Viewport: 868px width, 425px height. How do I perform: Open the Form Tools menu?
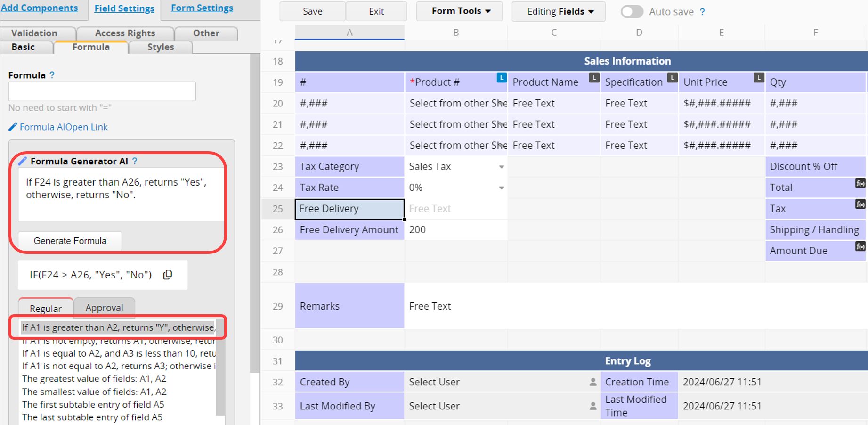point(460,11)
